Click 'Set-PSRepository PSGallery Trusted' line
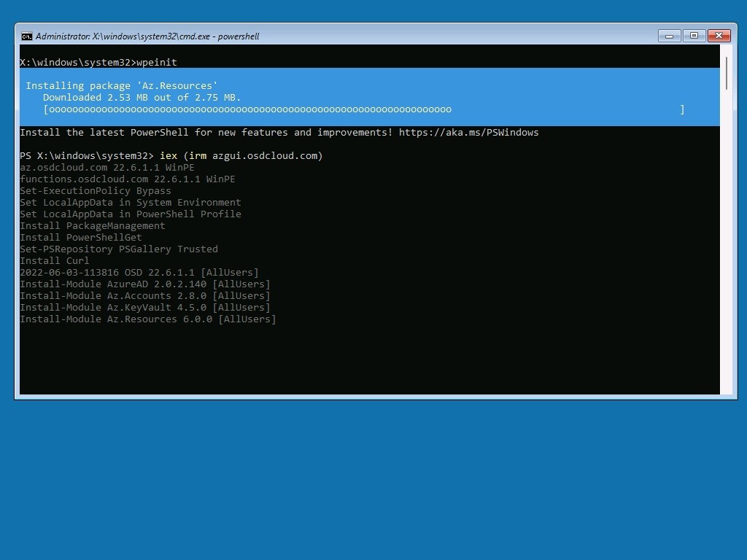The height and width of the screenshot is (560, 747). (119, 249)
